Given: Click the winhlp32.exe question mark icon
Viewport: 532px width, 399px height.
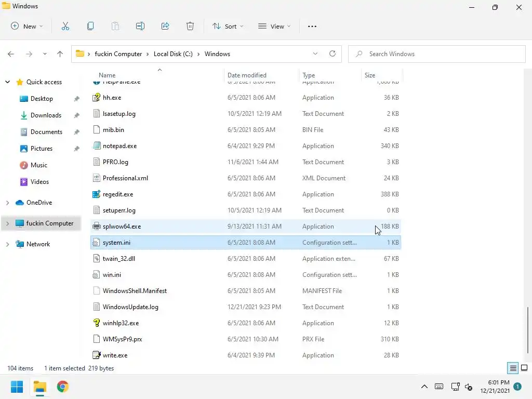Looking at the screenshot, I should click(97, 323).
